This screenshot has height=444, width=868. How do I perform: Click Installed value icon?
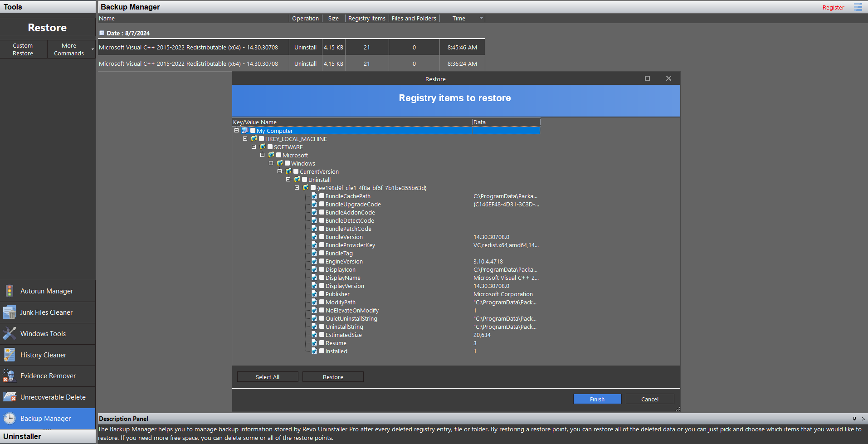314,351
